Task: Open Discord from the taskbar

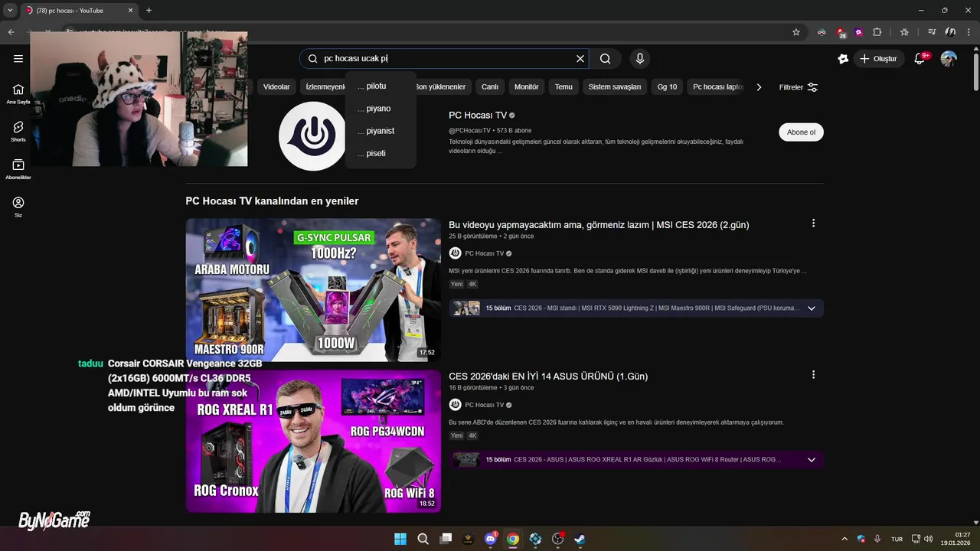Action: [491, 539]
